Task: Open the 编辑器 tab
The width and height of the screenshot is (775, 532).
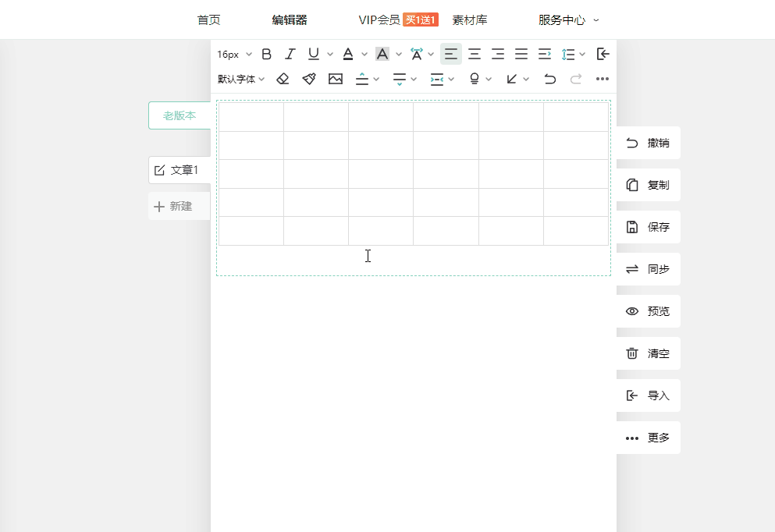Action: [x=290, y=20]
